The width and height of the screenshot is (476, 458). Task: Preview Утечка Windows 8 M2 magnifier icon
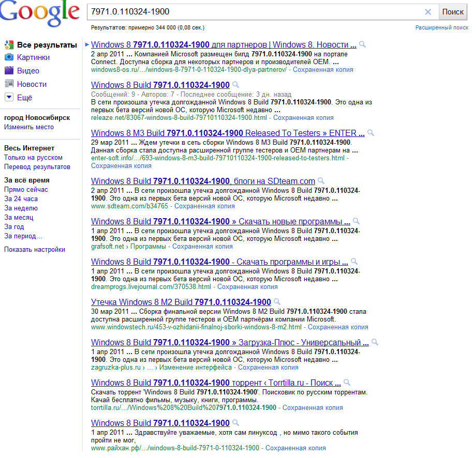(277, 302)
